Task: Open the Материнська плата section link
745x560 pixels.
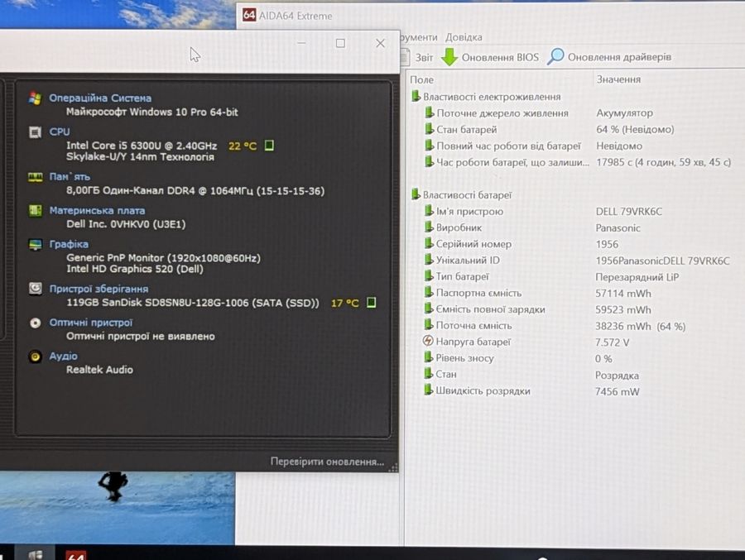Action: [x=97, y=210]
